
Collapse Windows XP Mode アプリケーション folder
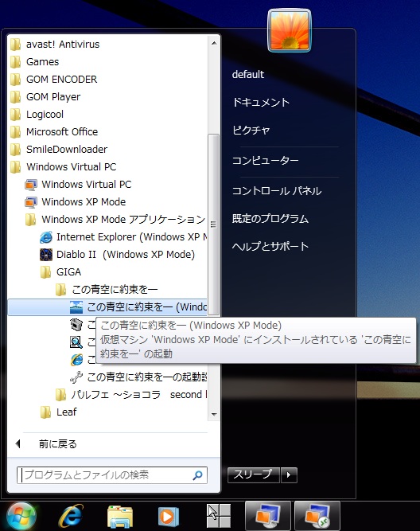pos(115,220)
